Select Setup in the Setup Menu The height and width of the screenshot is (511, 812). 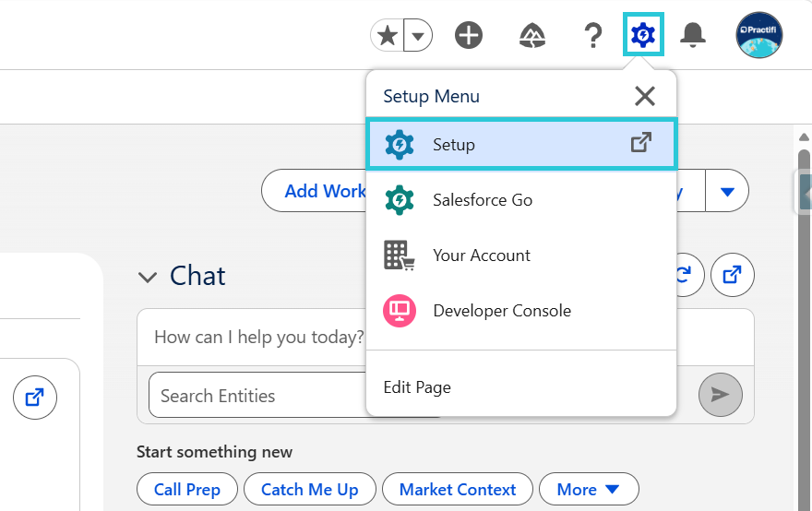coord(521,144)
